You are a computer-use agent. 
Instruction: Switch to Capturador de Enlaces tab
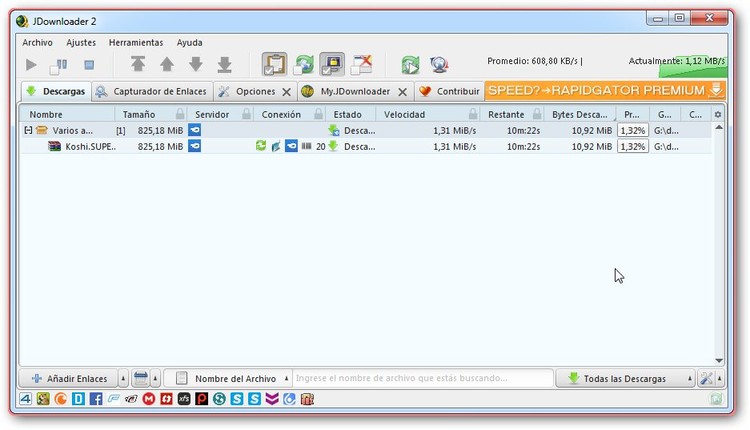point(152,91)
